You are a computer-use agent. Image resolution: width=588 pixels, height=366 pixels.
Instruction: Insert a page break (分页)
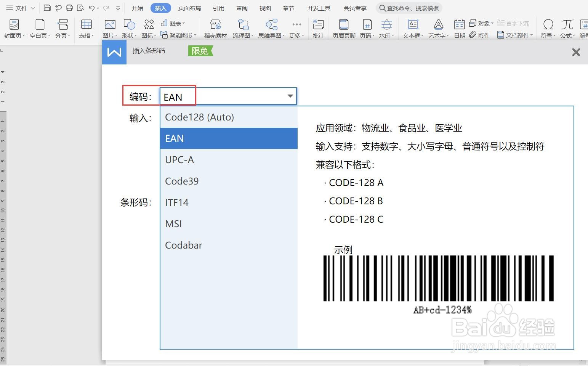63,29
